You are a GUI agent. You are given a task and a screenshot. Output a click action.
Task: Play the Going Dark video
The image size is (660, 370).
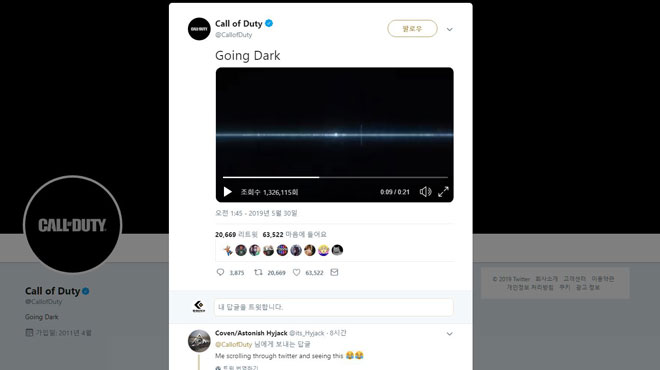227,192
